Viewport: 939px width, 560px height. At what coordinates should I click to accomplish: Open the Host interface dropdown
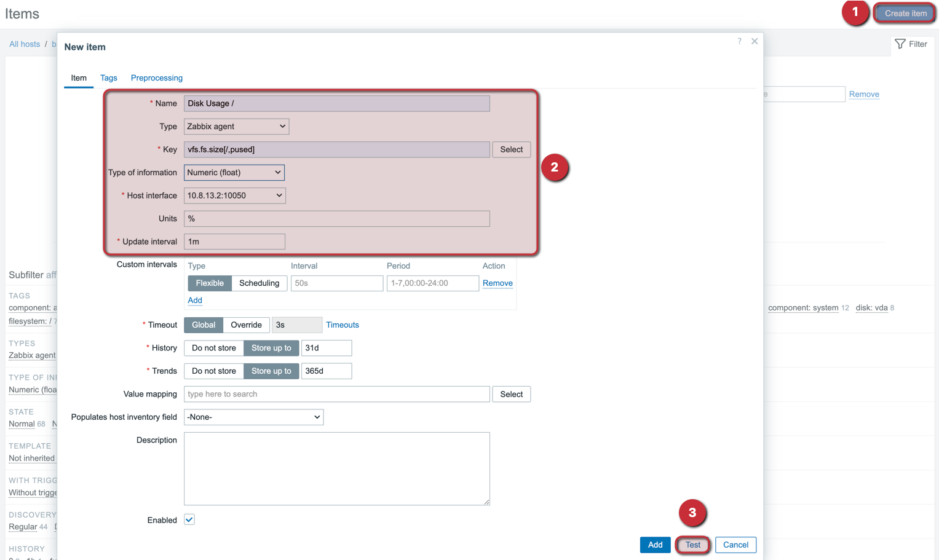click(235, 195)
